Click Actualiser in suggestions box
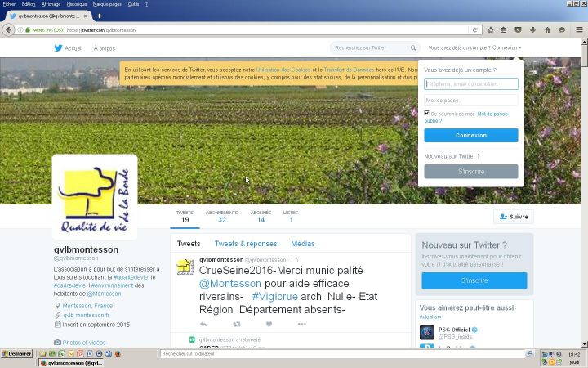 tap(430, 317)
